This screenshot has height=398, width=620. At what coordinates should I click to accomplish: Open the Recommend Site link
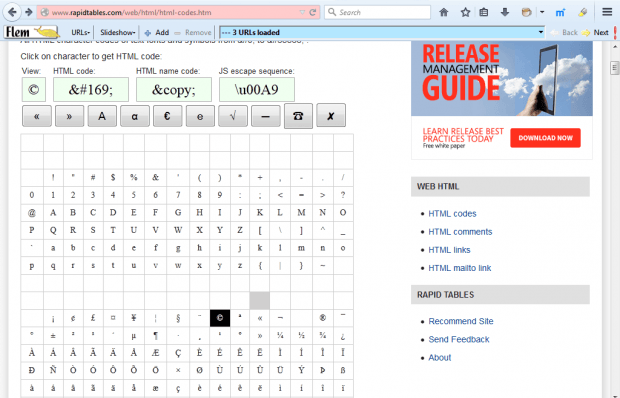tap(461, 321)
